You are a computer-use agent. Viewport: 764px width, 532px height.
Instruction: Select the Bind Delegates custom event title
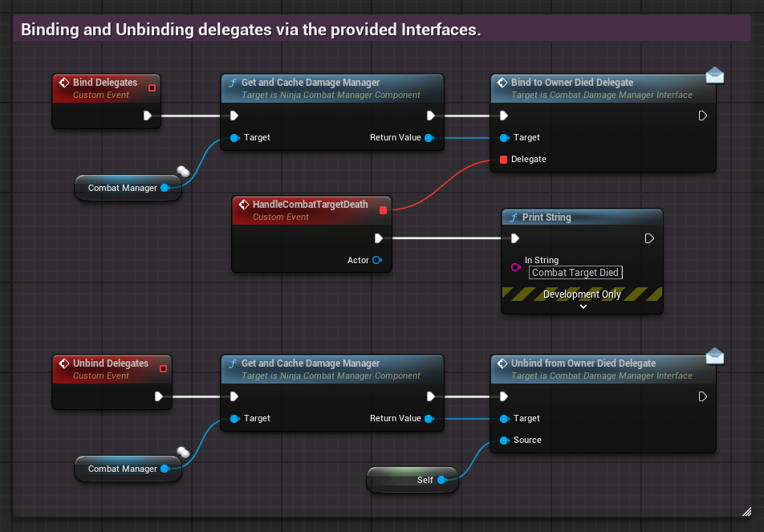[x=105, y=83]
